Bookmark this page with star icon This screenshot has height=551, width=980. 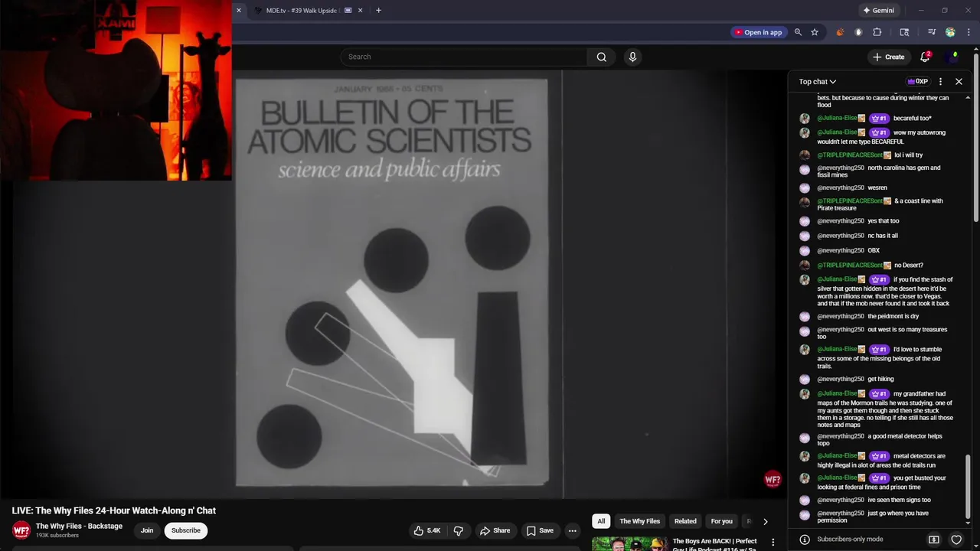pyautogui.click(x=815, y=32)
